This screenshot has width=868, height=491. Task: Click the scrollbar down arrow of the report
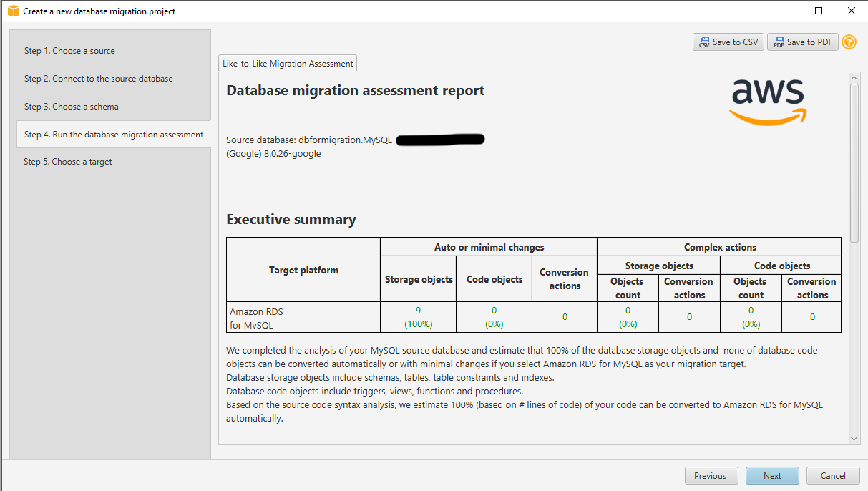click(854, 438)
